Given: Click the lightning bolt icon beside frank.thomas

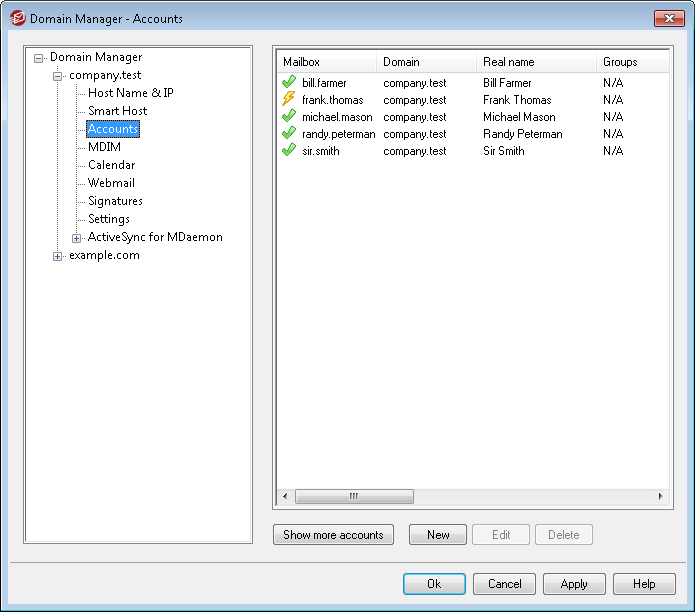Looking at the screenshot, I should [289, 100].
